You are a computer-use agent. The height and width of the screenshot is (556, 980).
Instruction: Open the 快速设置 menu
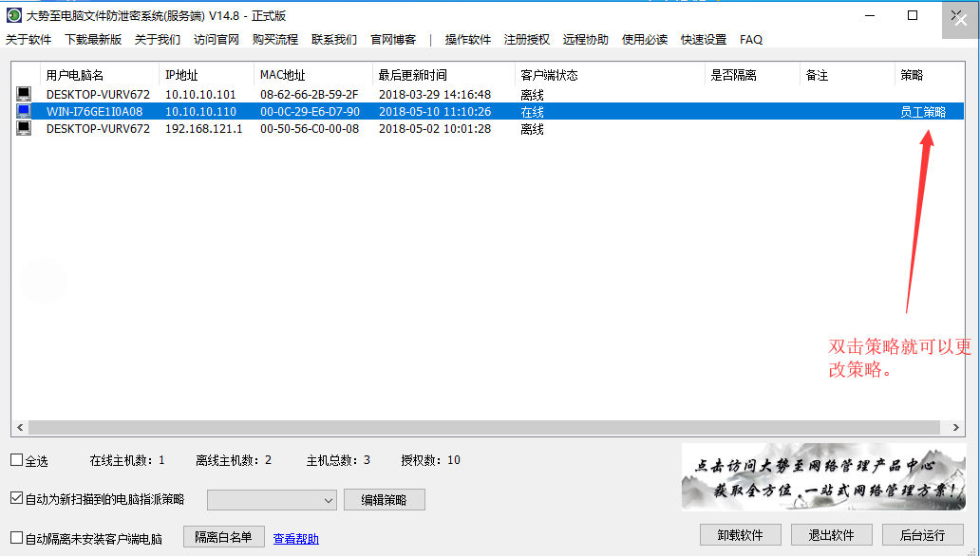click(x=704, y=40)
